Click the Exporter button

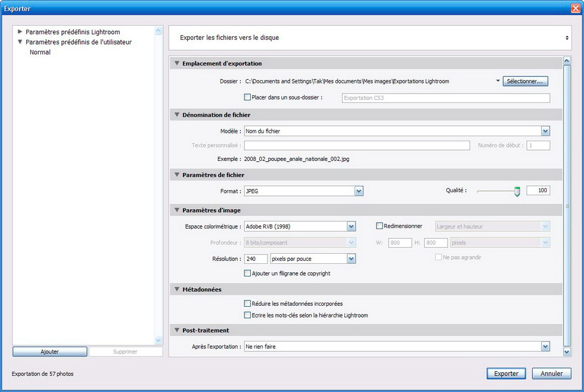(506, 374)
